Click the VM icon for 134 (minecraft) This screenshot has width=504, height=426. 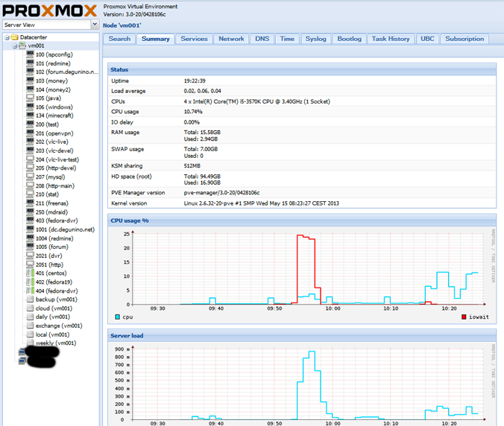tap(31, 115)
